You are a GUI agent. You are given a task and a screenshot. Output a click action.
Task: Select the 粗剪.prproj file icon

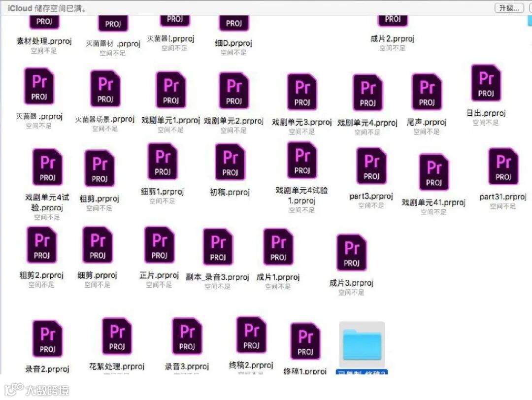[x=100, y=168]
